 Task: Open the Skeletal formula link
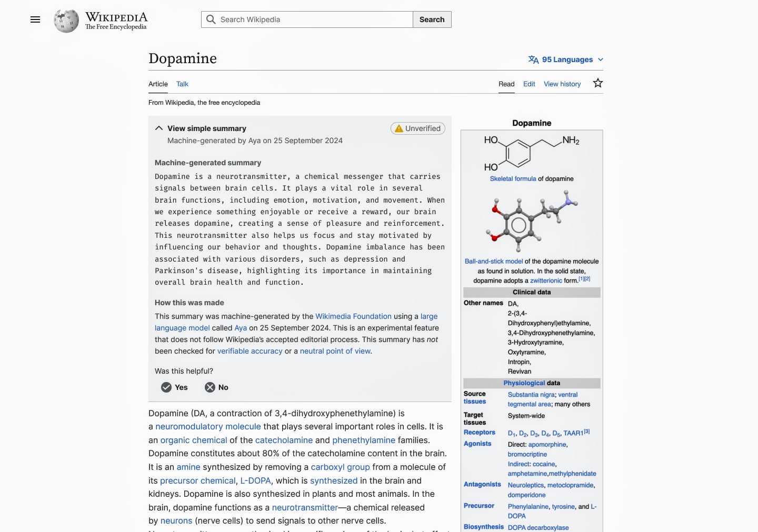point(513,179)
